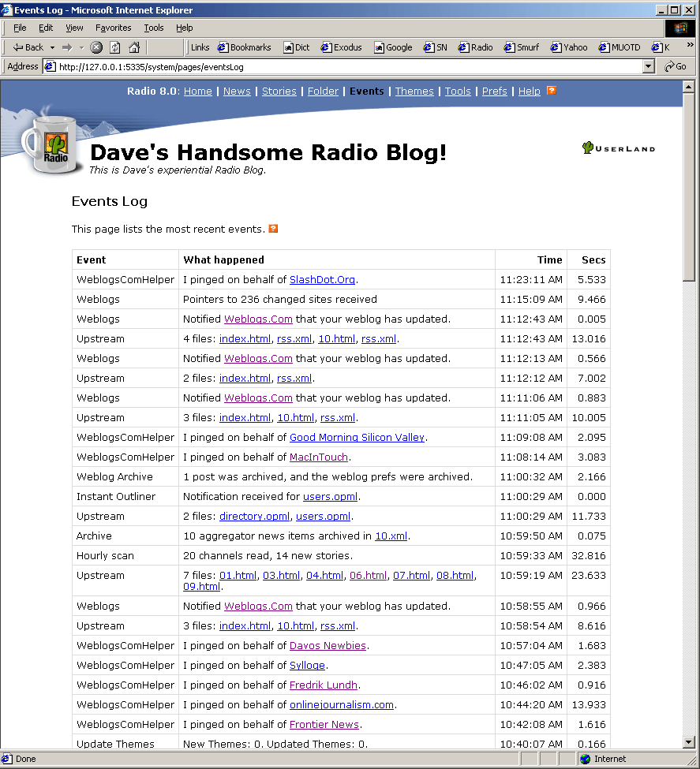Show more links with the chevron
The image size is (700, 769).
690,45
